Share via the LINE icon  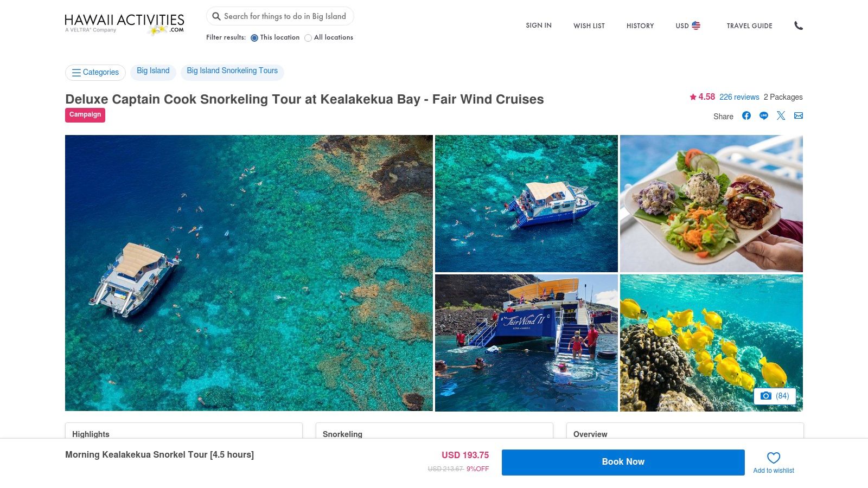[764, 115]
